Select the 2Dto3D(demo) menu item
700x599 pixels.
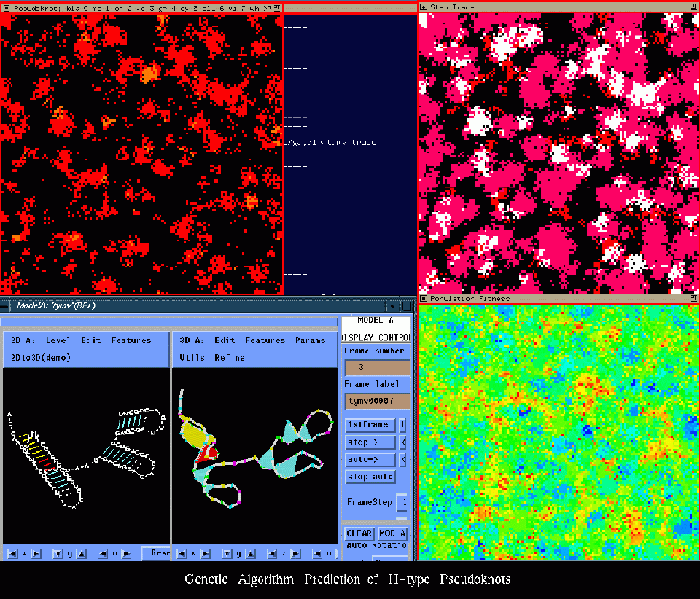tap(40, 358)
